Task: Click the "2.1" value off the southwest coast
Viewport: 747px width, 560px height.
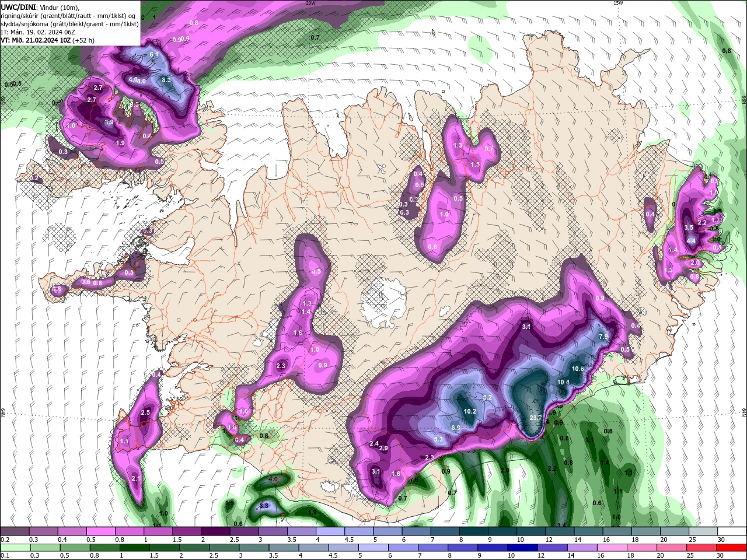Action: [136, 478]
